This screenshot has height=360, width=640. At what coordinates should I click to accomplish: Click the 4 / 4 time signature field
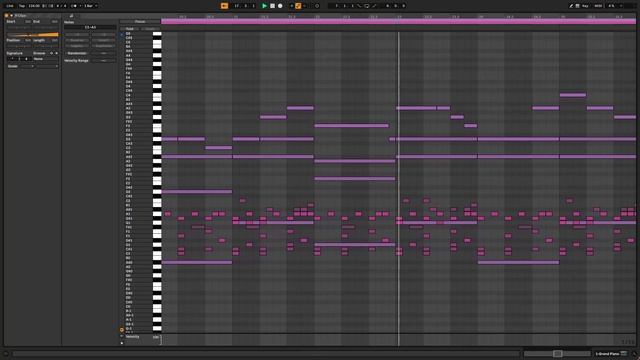tap(61, 6)
